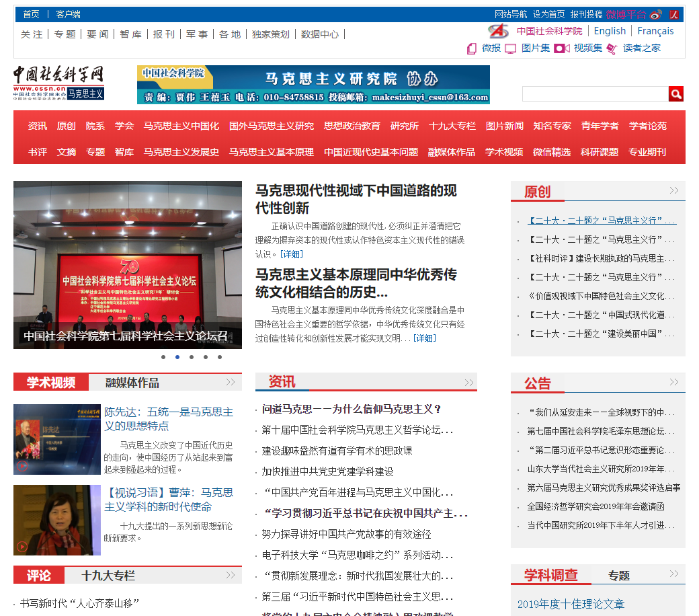Go to 首页 in blue bar
This screenshot has width=699, height=616.
(31, 14)
